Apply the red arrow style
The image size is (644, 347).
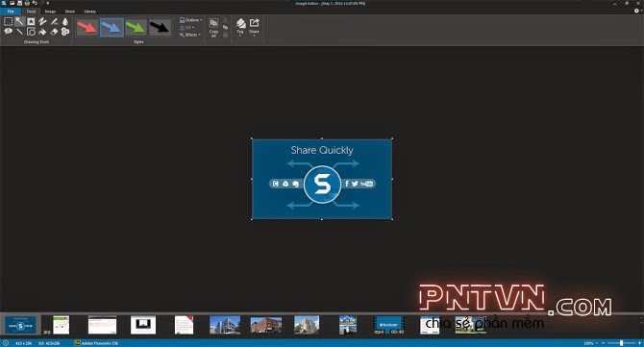87,28
